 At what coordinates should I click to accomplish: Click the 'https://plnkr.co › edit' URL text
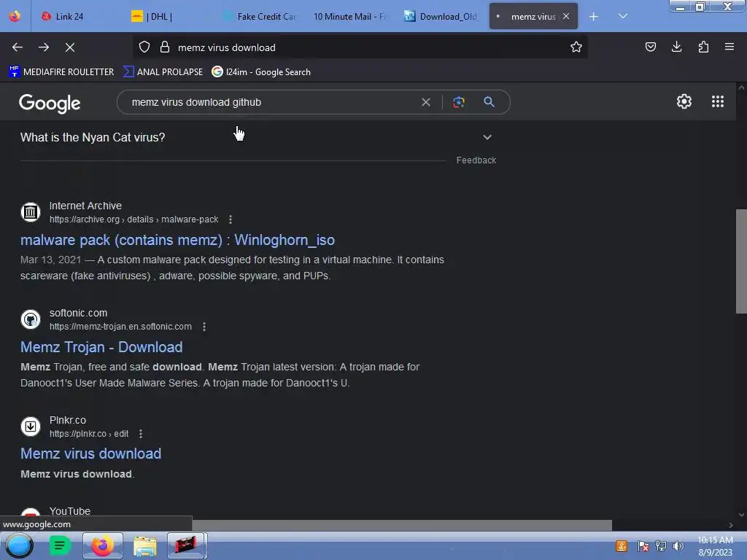tap(89, 434)
